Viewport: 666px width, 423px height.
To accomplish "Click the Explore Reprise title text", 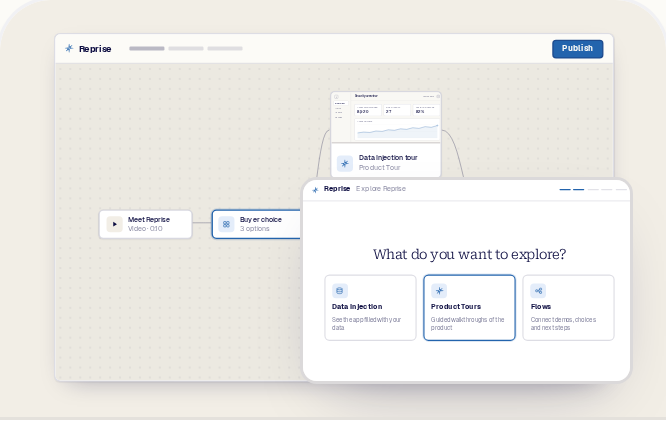I will pyautogui.click(x=381, y=189).
